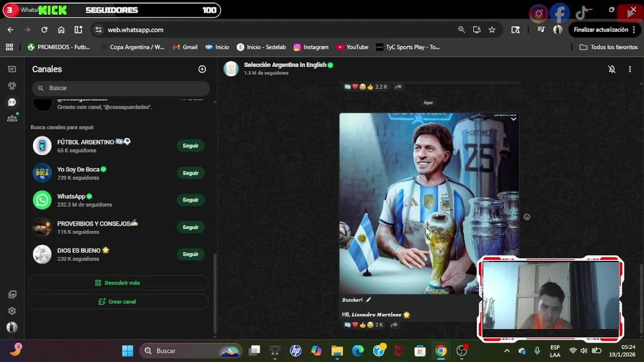Click the Windows taskbar Buscar box

190,350
